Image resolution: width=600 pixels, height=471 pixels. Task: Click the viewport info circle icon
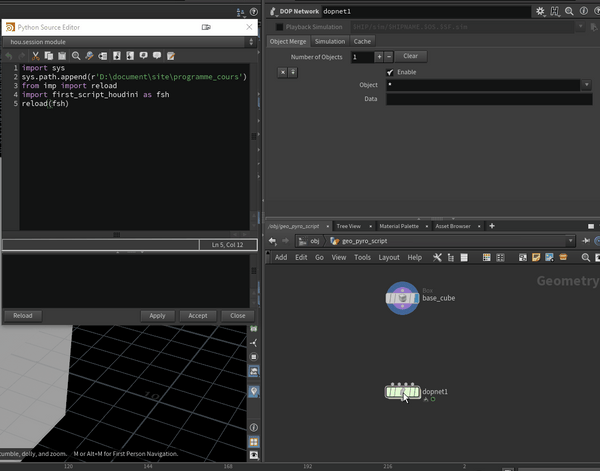[x=254, y=427]
